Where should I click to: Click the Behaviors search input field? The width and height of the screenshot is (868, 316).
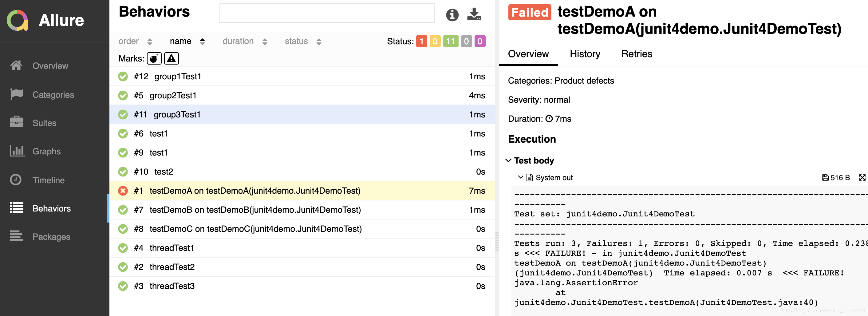coord(326,13)
